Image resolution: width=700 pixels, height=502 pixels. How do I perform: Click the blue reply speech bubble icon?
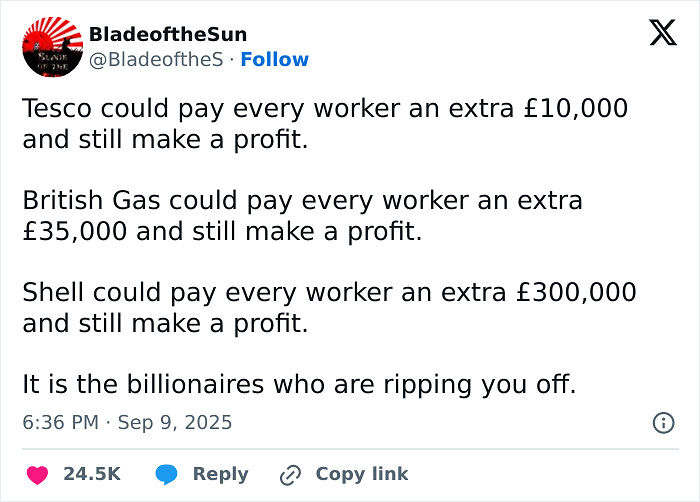(167, 474)
